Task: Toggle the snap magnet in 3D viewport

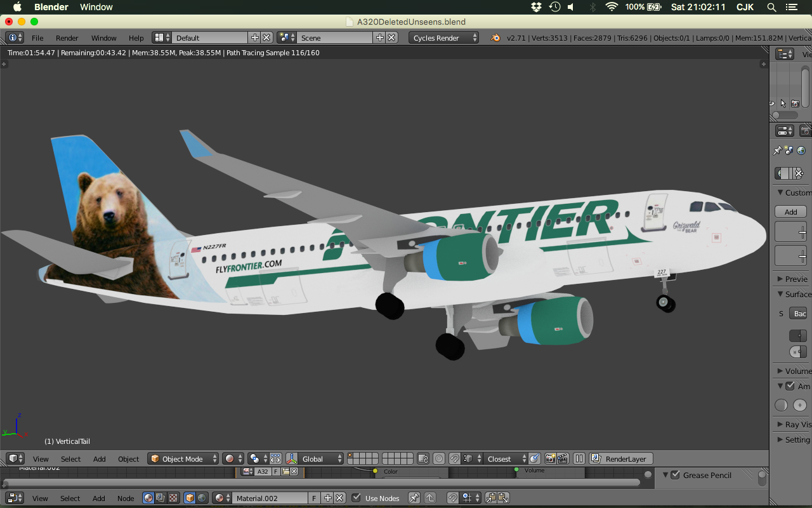Action: pyautogui.click(x=455, y=458)
